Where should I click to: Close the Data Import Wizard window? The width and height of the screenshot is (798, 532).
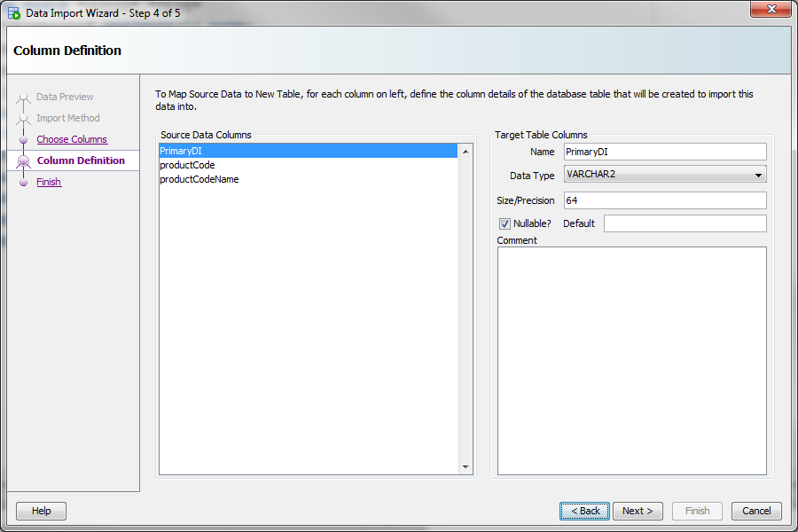point(771,9)
